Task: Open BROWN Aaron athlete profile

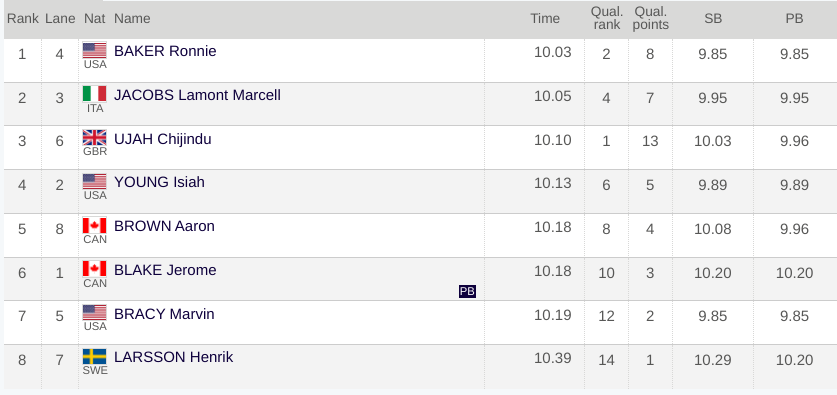Action: coord(164,226)
